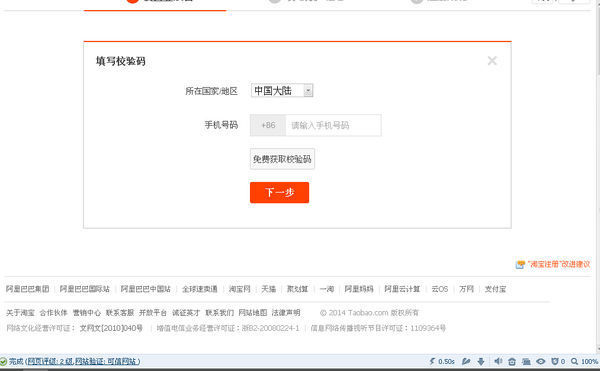
Task: Click the lightning speed icon showing 0.50s
Action: 432,361
